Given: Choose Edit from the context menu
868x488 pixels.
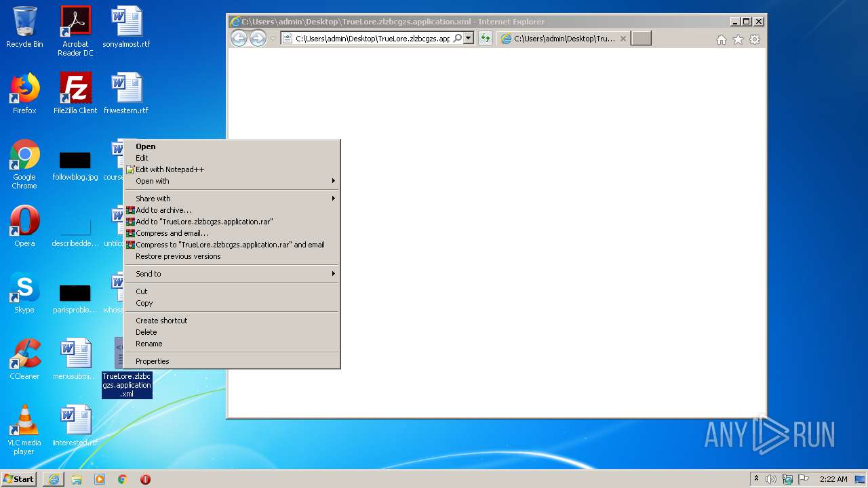Looking at the screenshot, I should pyautogui.click(x=232, y=158).
